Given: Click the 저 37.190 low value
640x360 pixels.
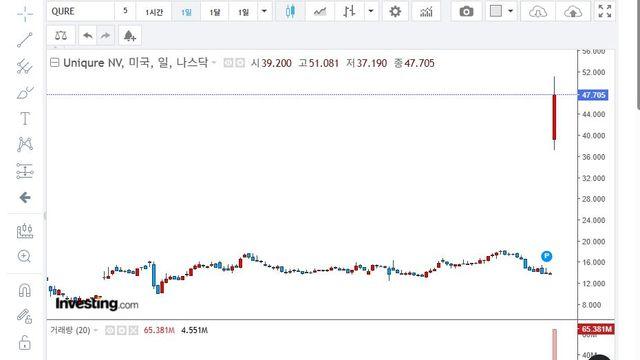Looking at the screenshot, I should [367, 63].
